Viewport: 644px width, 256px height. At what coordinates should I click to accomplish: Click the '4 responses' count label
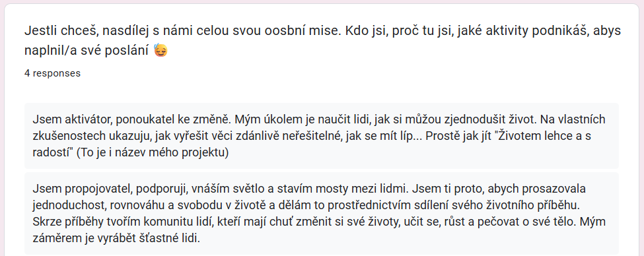[x=52, y=73]
